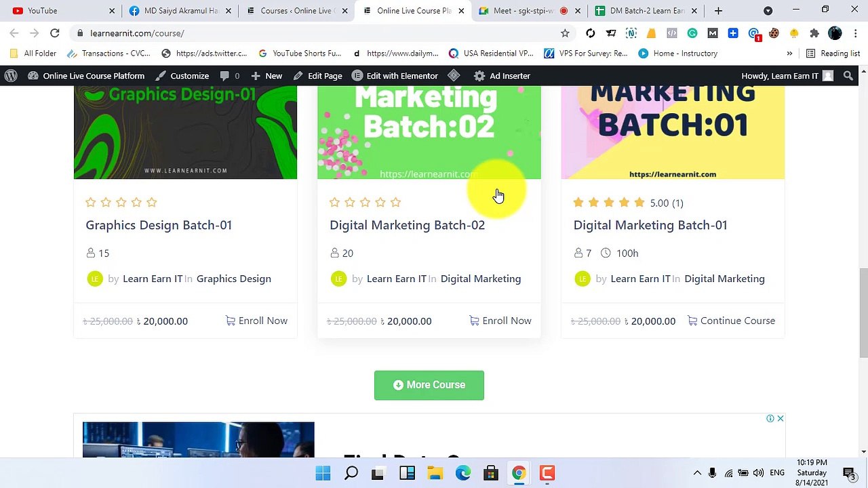Click the Graphics Design-01 course thumbnail
Screen dimensions: 868x488
(x=185, y=133)
